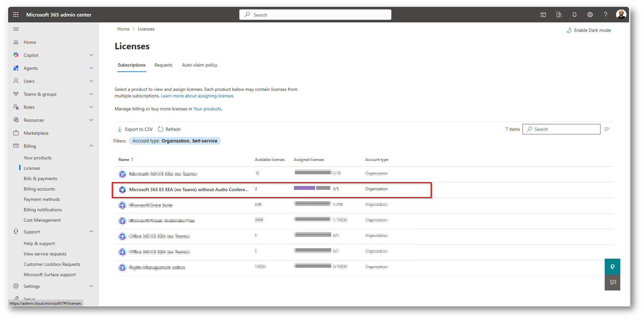Collapse navigation with hamburger menu icon
This screenshot has width=644, height=320.
16,29
